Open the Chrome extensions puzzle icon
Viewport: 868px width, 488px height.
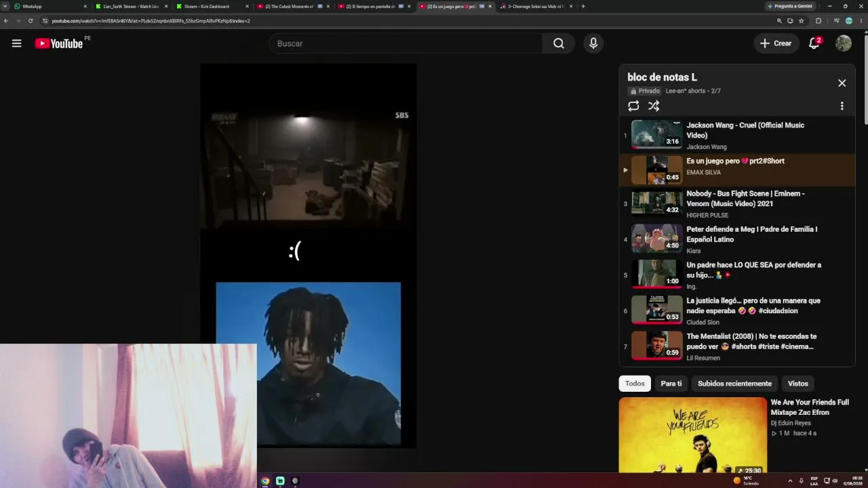[818, 21]
